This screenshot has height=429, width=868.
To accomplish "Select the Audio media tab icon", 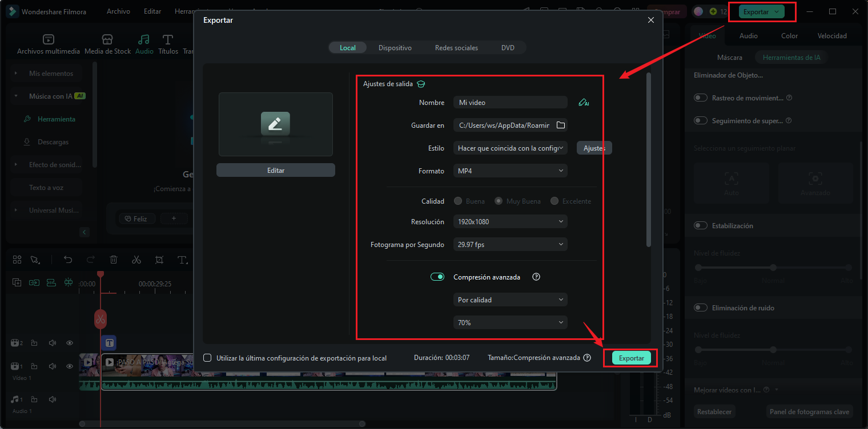I will pos(144,39).
